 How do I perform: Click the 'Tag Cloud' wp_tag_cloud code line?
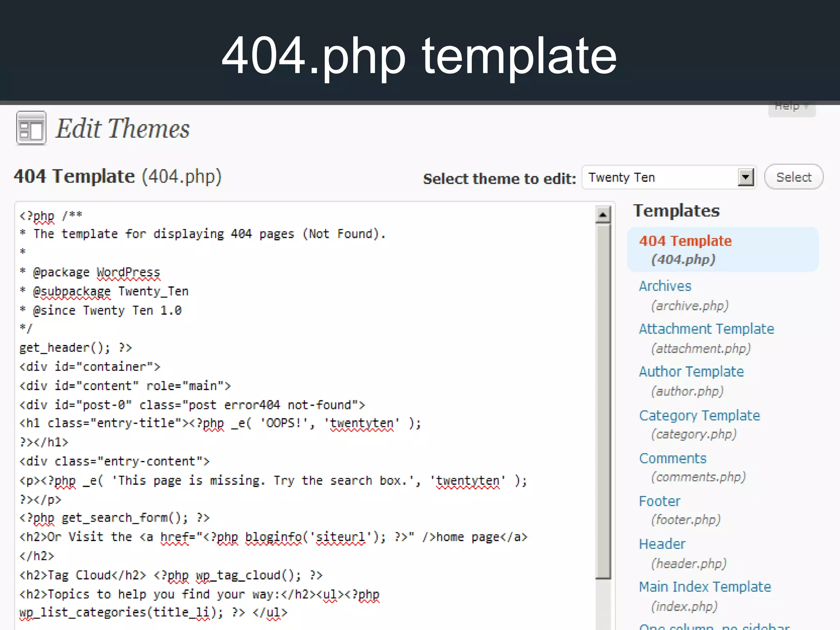(x=171, y=575)
